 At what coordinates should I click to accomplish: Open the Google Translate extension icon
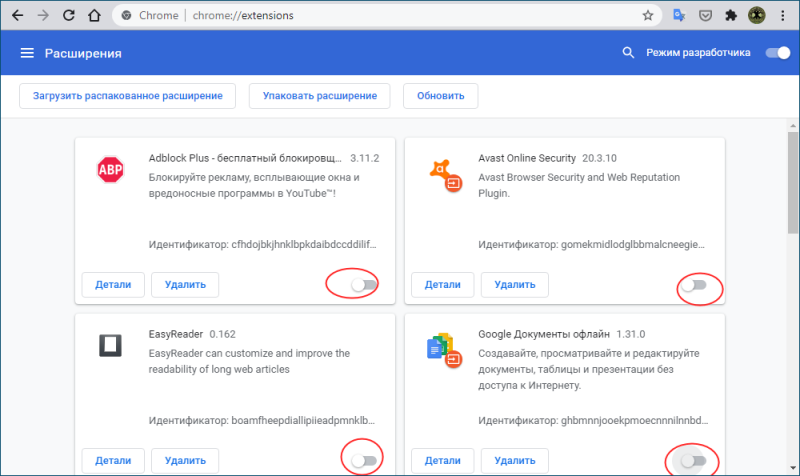pos(679,15)
